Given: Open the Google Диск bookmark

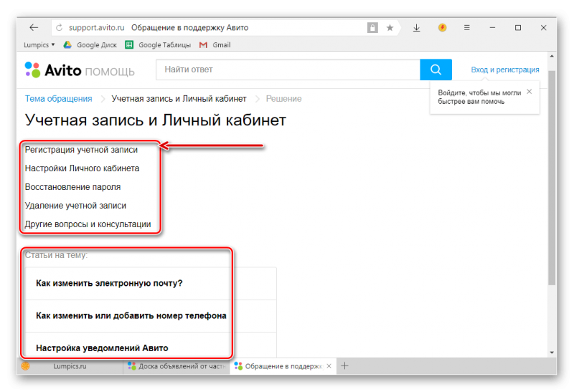Looking at the screenshot, I should pyautogui.click(x=90, y=45).
